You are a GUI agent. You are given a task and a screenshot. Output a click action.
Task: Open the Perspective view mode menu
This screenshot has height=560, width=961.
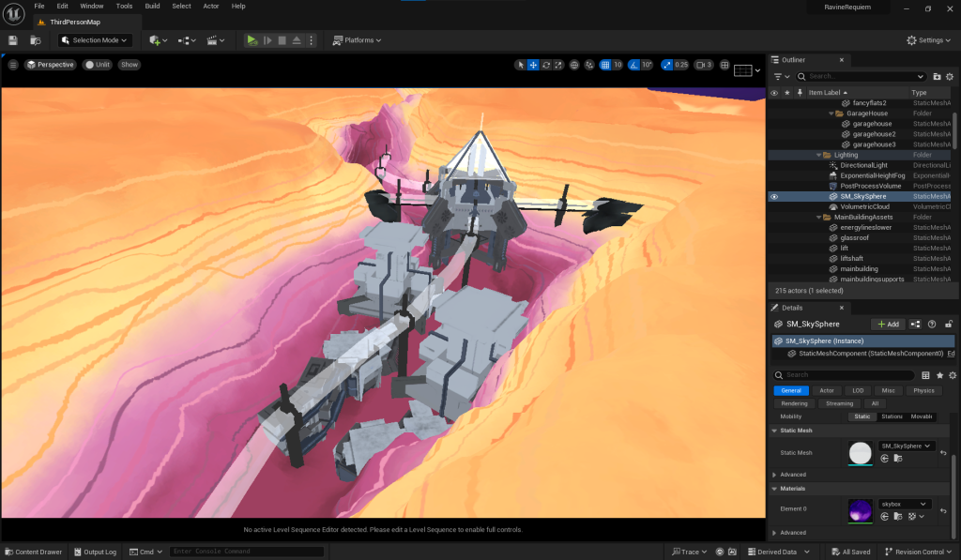tap(51, 65)
